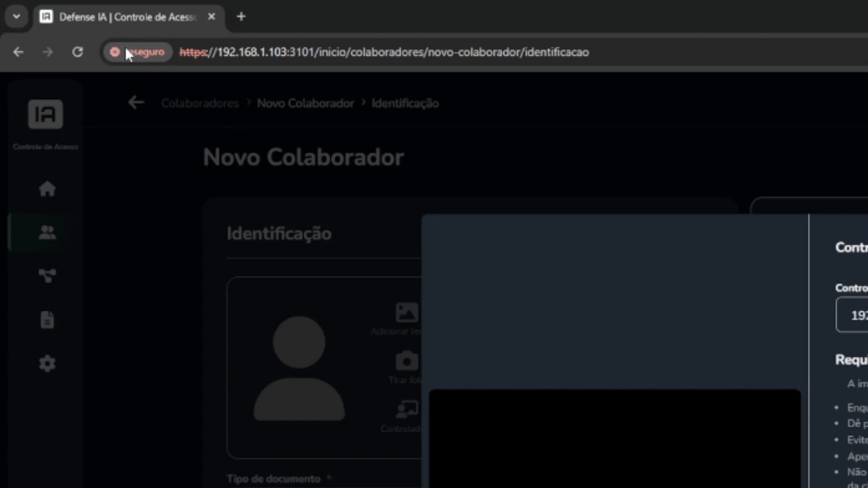
Task: Open a new browser tab
Action: (x=241, y=16)
